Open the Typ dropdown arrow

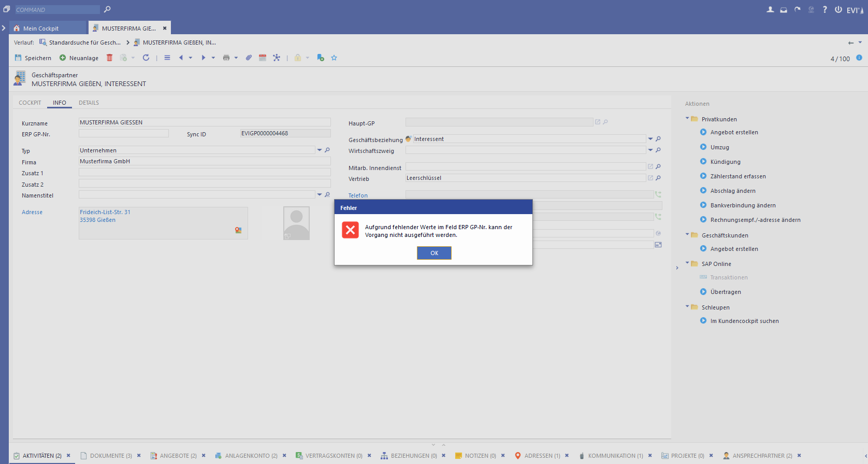pos(320,150)
